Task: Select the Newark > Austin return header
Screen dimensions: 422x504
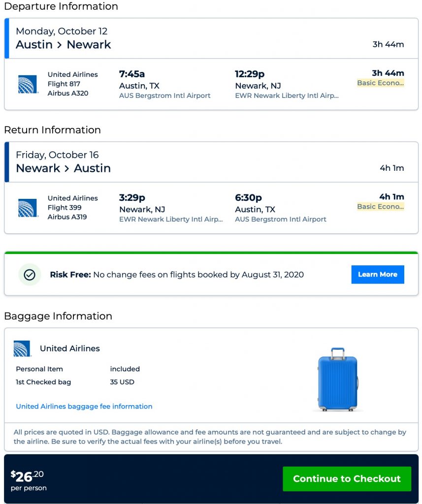Action: tap(64, 168)
